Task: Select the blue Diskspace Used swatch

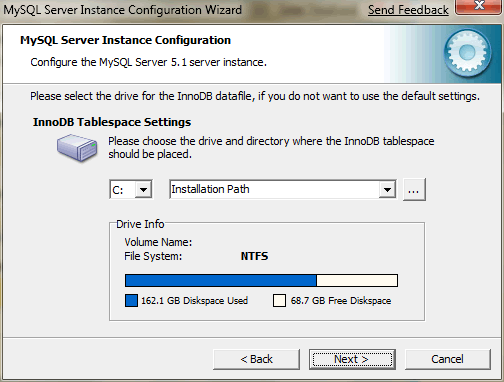Action: (131, 300)
